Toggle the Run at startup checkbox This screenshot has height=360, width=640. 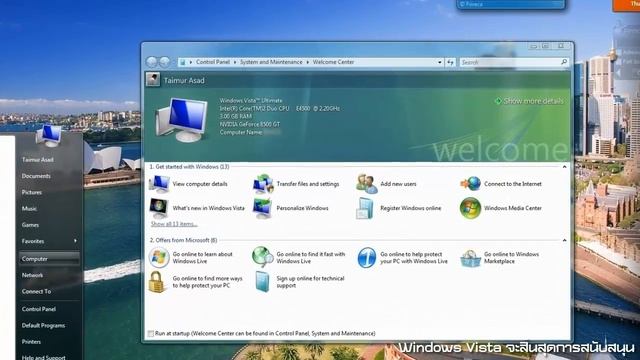coord(151,334)
